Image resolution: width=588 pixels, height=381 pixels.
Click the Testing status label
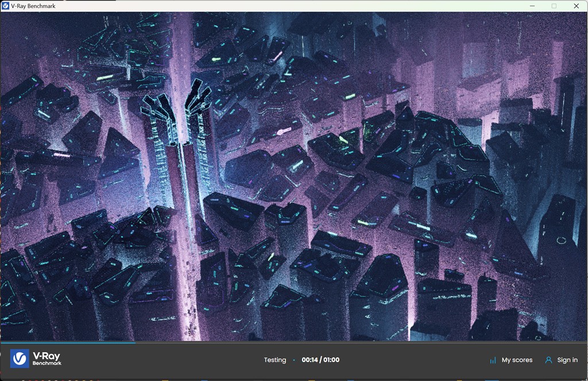pos(275,360)
